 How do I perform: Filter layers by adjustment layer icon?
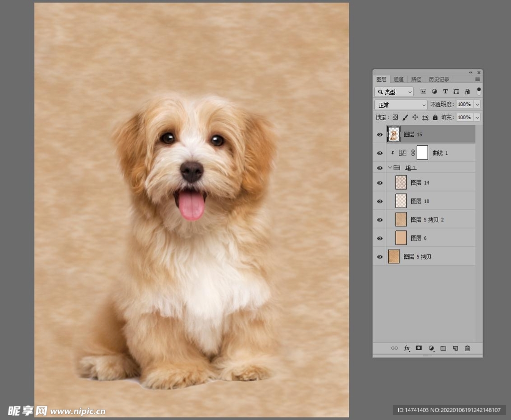click(434, 92)
